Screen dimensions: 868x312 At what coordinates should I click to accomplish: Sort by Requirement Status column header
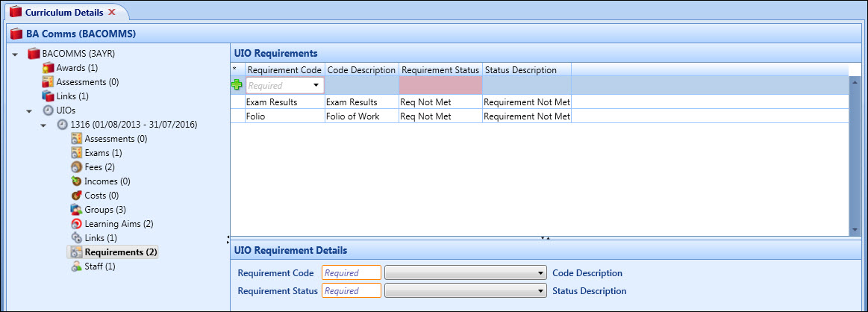pos(440,70)
